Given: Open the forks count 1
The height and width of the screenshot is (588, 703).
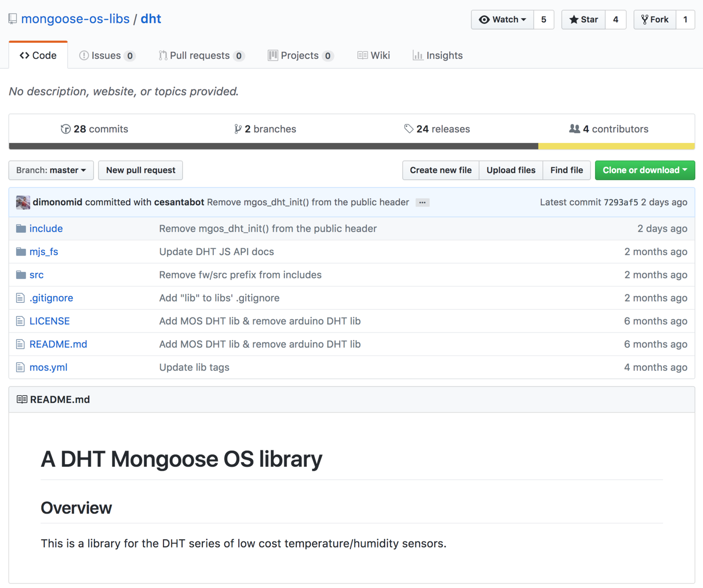Looking at the screenshot, I should pos(685,20).
